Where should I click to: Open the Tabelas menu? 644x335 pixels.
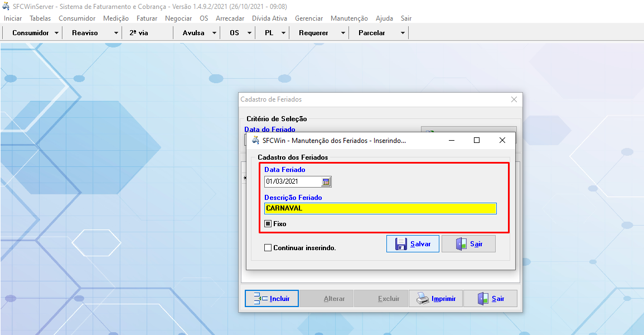pyautogui.click(x=40, y=18)
